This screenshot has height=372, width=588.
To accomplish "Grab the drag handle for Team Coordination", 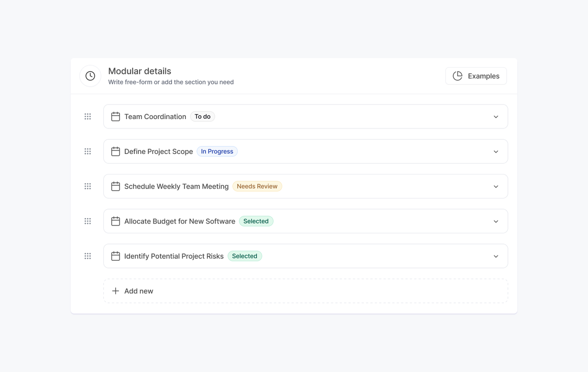I will click(x=88, y=117).
